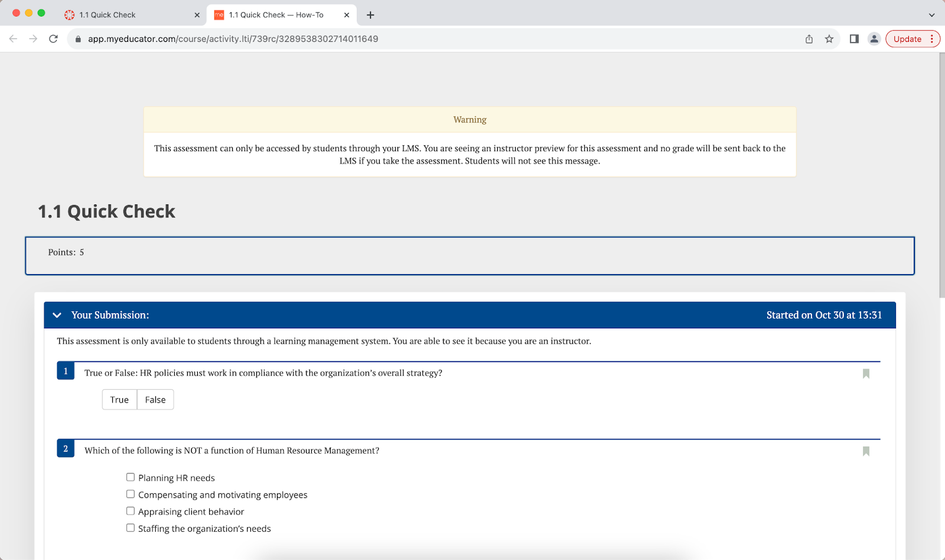Bookmark question 2 flag icon

coord(866,451)
